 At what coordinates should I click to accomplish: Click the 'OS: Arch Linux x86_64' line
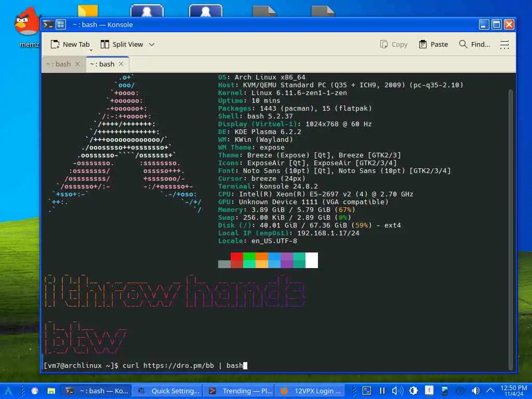pyautogui.click(x=262, y=77)
